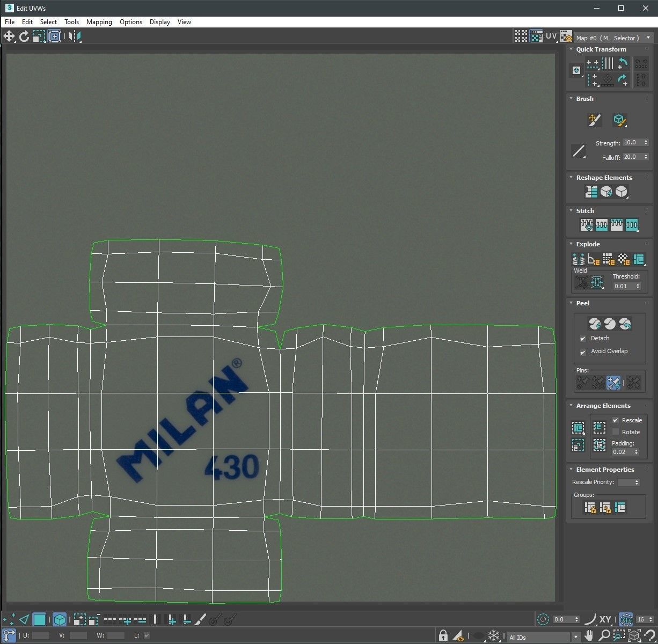Uncheck the Rescale checkbox

(616, 420)
